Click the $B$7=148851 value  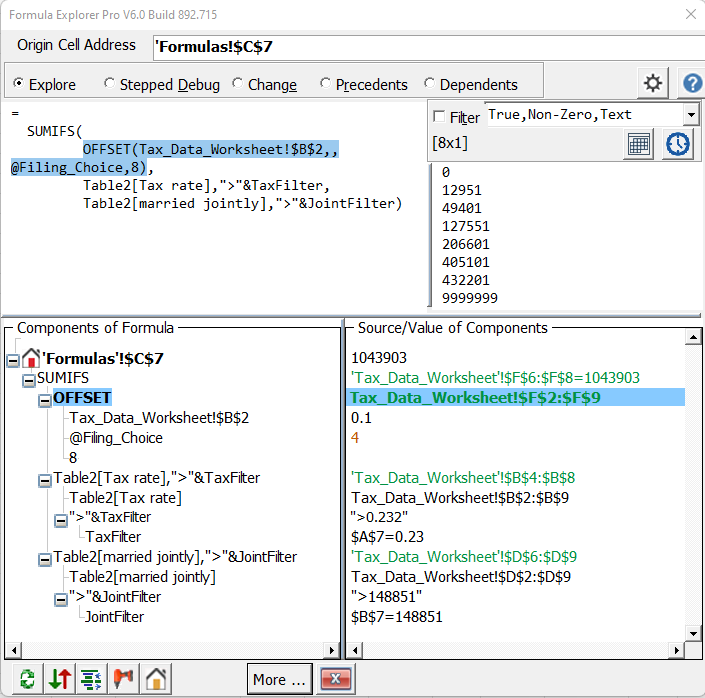point(397,617)
